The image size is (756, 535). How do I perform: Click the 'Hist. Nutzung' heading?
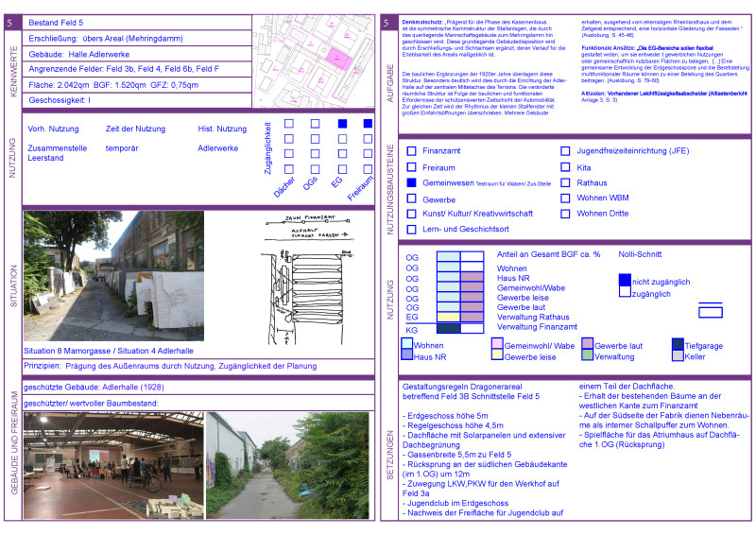pos(222,129)
